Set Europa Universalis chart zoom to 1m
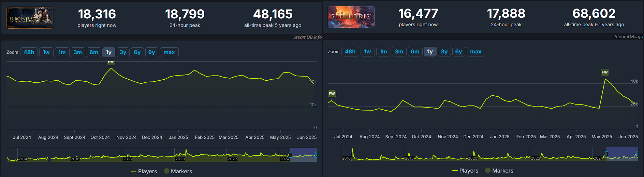The image size is (644, 177). click(x=62, y=52)
